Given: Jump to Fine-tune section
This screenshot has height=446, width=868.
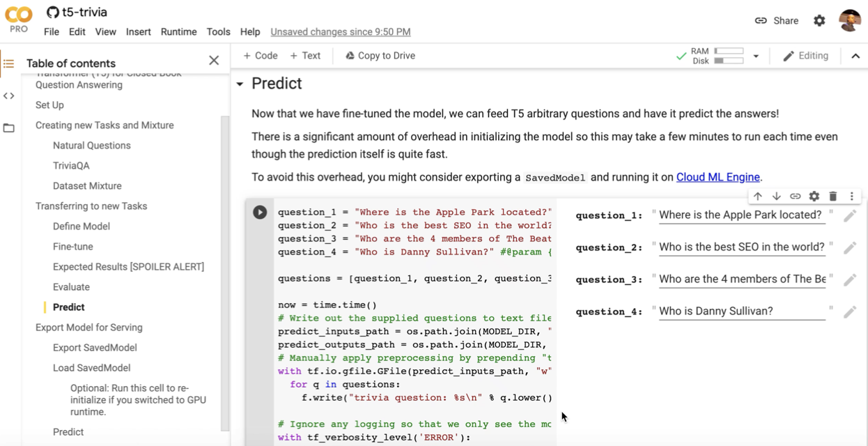Looking at the screenshot, I should 73,247.
